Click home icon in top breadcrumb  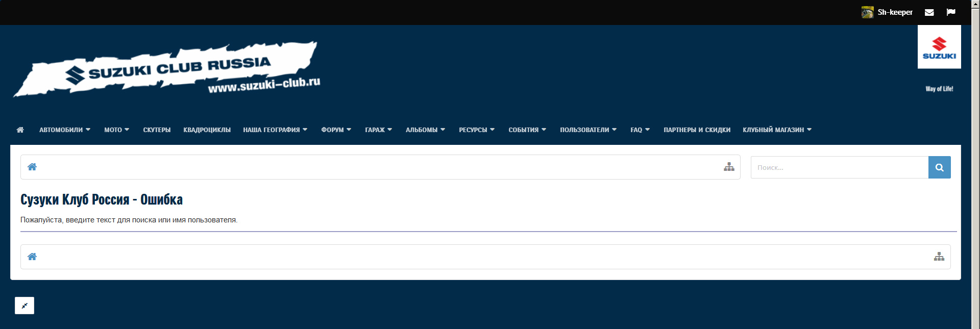(x=32, y=167)
